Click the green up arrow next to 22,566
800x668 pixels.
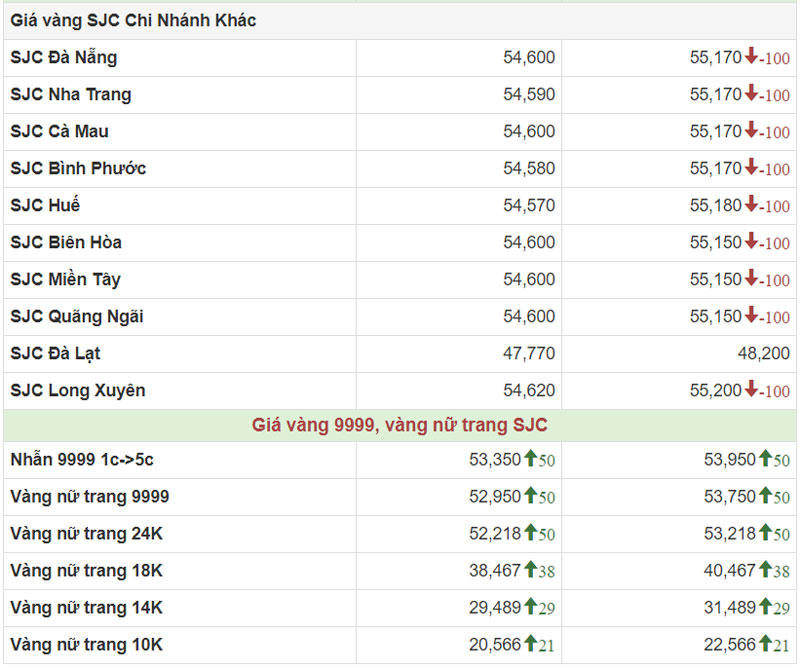click(x=766, y=645)
